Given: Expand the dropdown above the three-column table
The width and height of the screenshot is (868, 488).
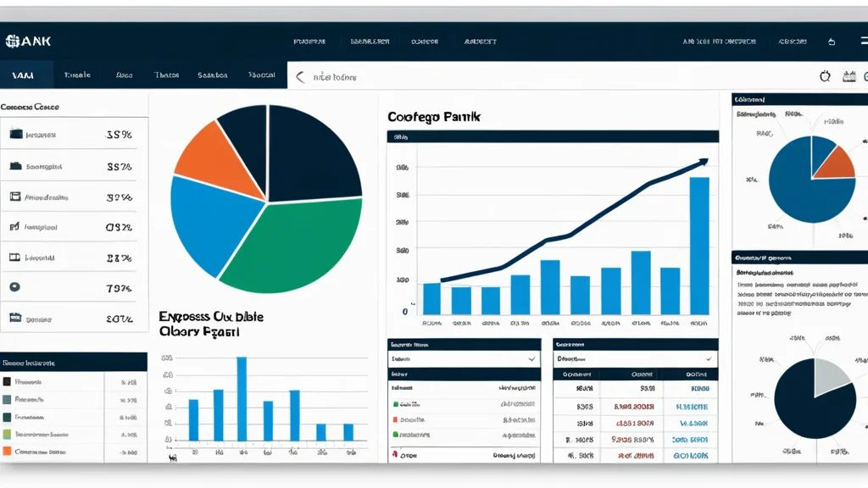Looking at the screenshot, I should coord(635,359).
